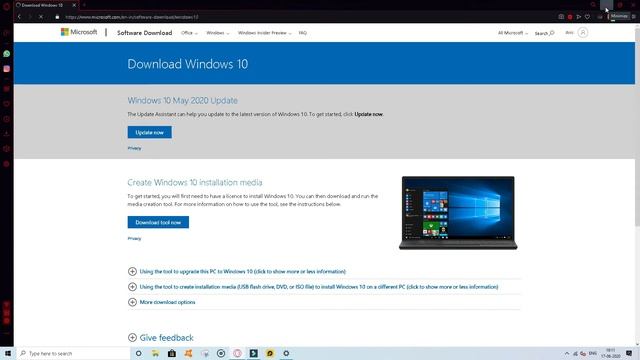Open the downloads icon in sidebar
The image size is (640, 360).
coord(7,133)
